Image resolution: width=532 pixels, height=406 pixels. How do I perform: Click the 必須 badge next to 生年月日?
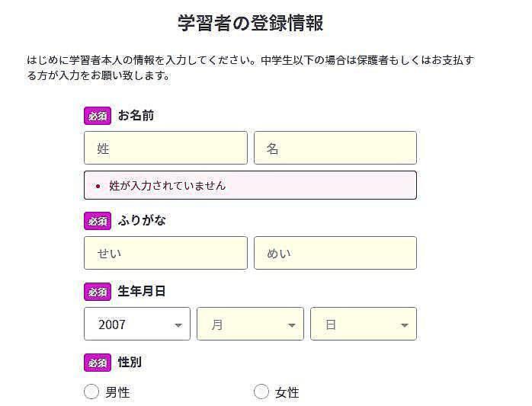point(98,292)
